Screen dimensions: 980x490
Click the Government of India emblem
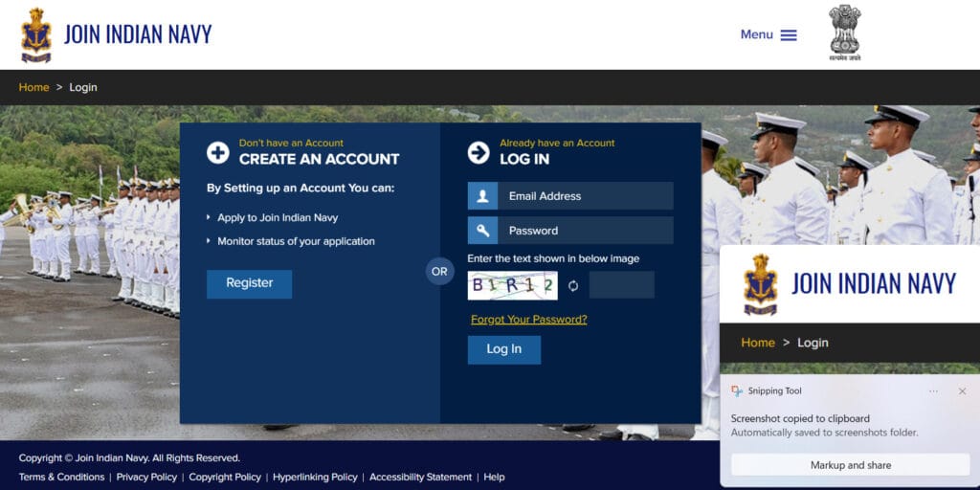844,33
